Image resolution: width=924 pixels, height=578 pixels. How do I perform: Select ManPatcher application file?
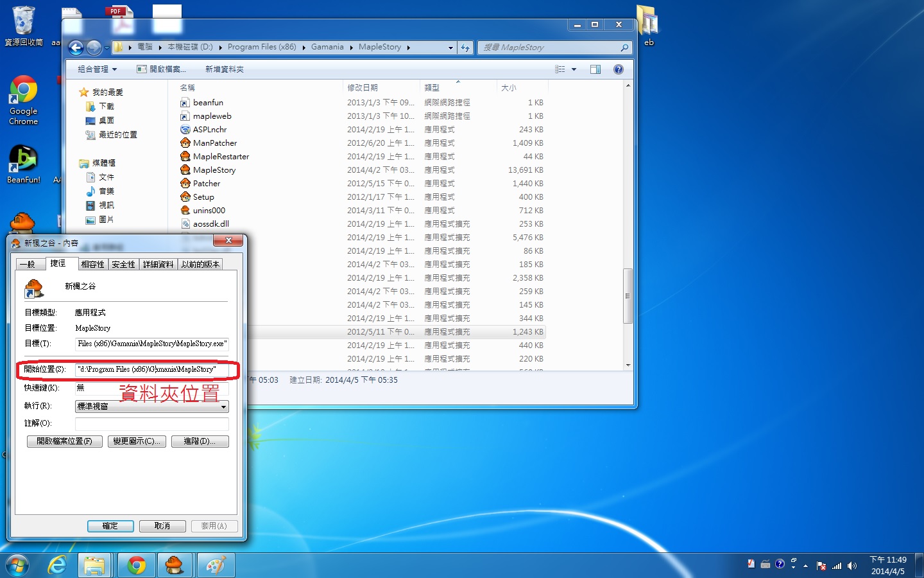click(x=215, y=143)
